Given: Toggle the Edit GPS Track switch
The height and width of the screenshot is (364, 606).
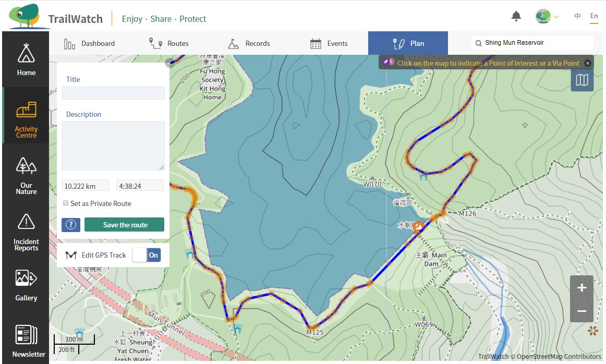Looking at the screenshot, I should tap(146, 255).
